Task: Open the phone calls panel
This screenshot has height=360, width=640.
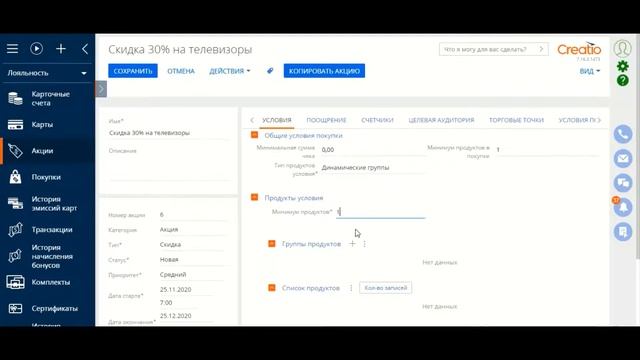Action: pos(623,134)
